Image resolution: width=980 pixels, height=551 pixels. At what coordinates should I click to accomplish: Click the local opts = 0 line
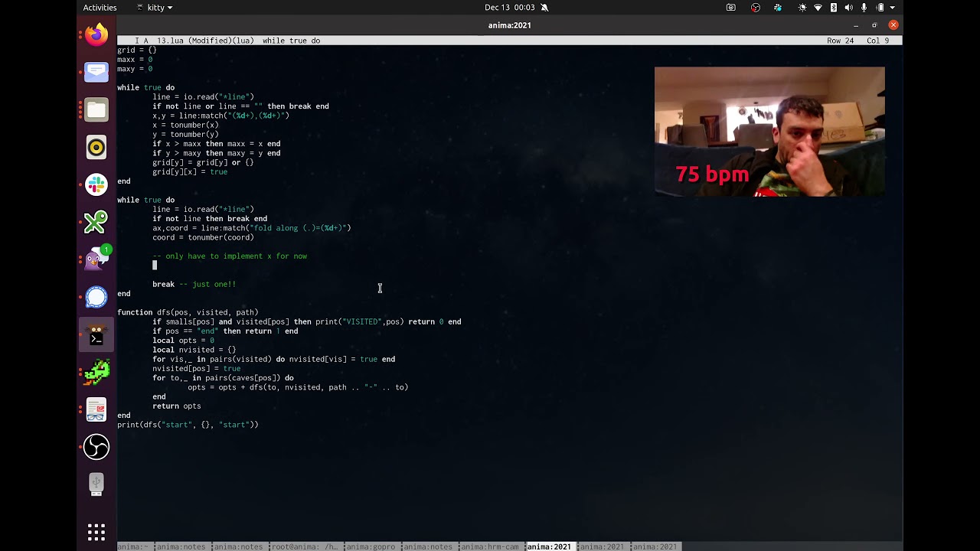[x=184, y=341]
